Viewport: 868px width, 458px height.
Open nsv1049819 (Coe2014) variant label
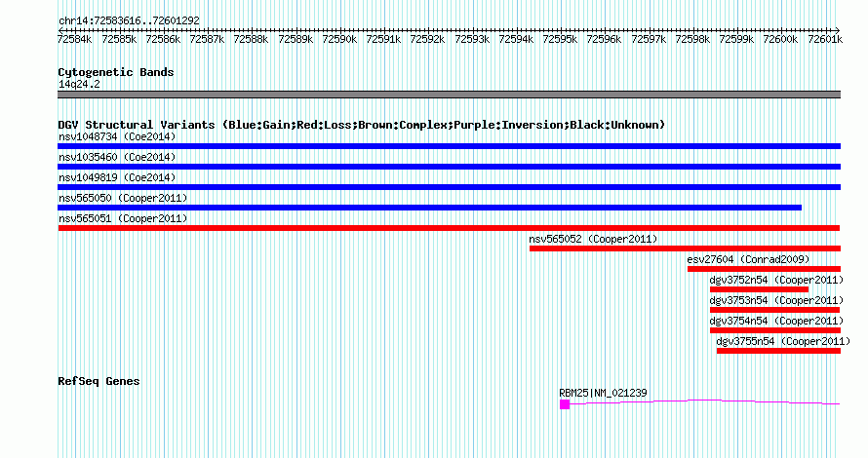click(117, 177)
